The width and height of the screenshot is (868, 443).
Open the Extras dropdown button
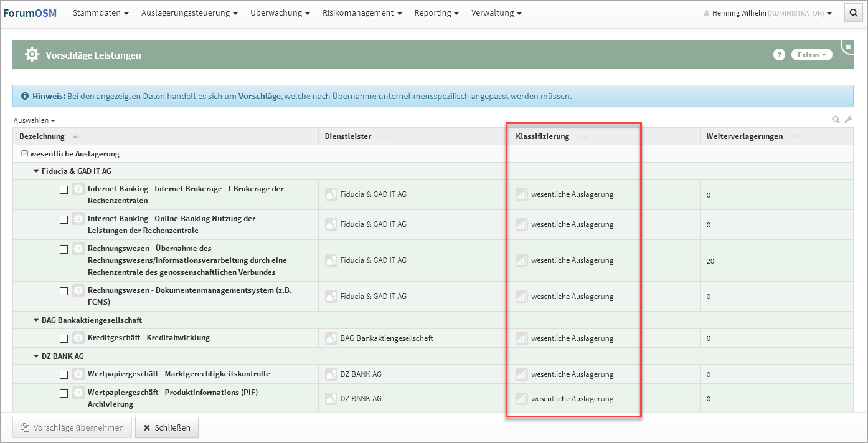811,55
